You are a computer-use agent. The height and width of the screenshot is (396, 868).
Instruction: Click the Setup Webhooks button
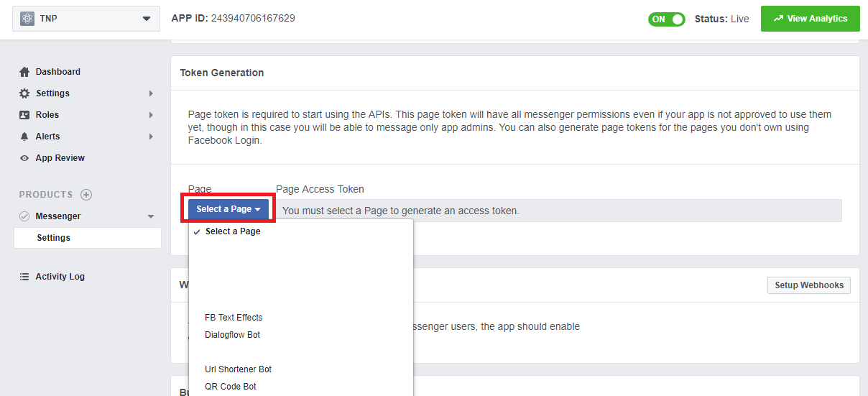tap(809, 285)
